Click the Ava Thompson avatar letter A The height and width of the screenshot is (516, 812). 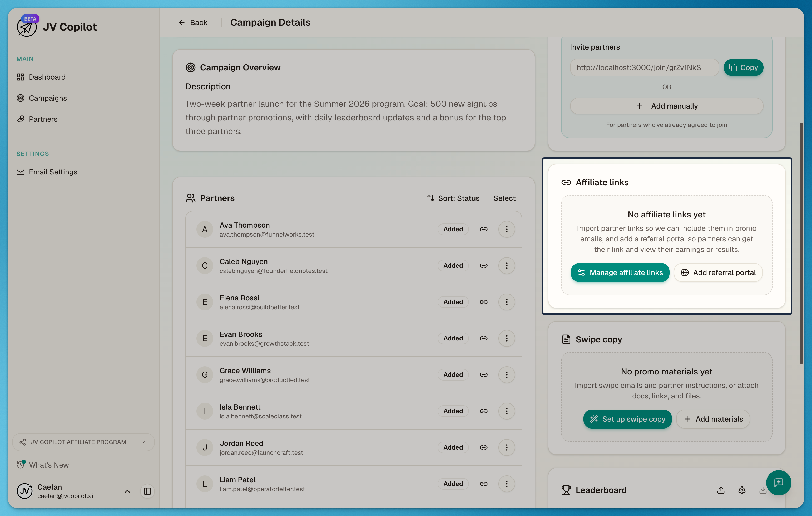coord(205,230)
